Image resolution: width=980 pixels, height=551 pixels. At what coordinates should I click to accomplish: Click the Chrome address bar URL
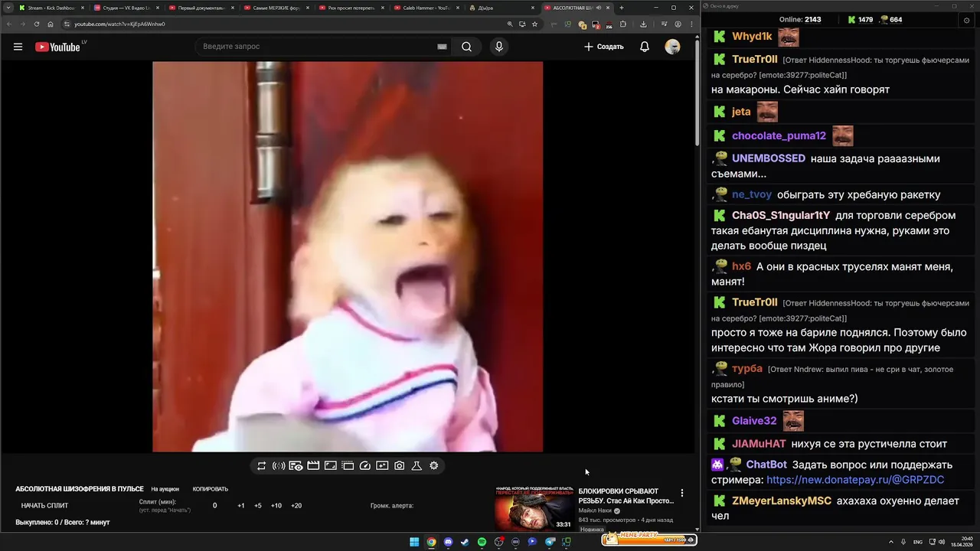click(x=119, y=24)
